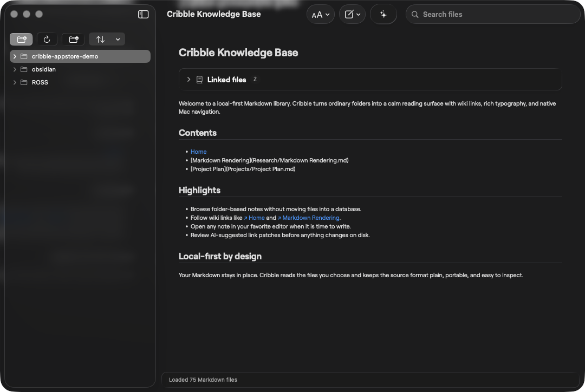585x392 pixels.
Task: Click the add folder button
Action: [21, 39]
